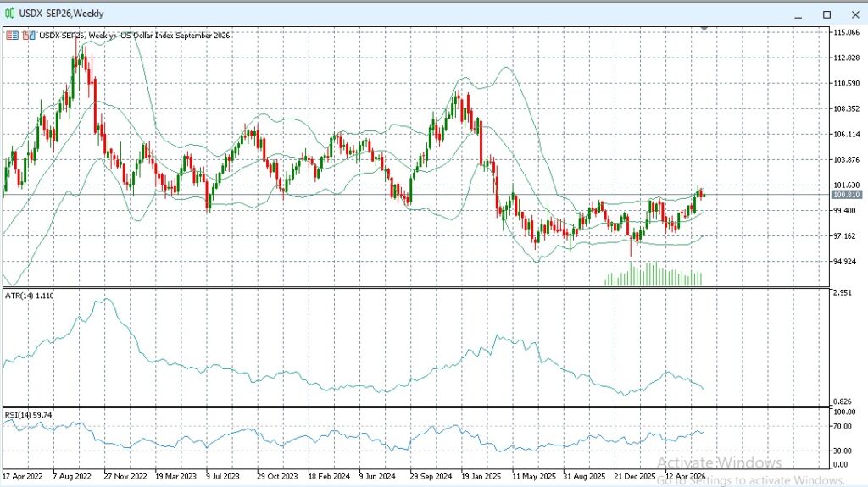Click the 7 Aug 2022 date marker
The width and height of the screenshot is (868, 487).
click(x=72, y=476)
